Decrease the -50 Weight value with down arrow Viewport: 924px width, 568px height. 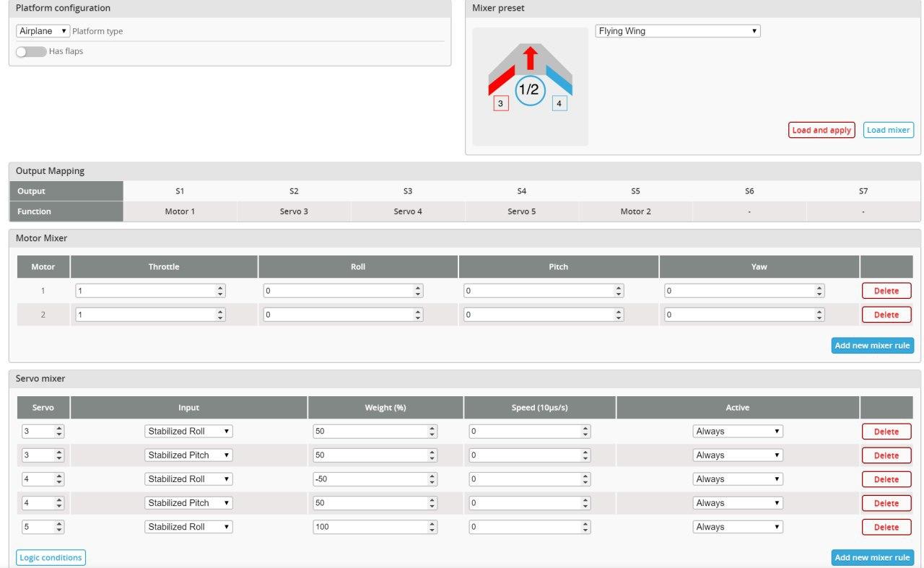click(x=432, y=482)
